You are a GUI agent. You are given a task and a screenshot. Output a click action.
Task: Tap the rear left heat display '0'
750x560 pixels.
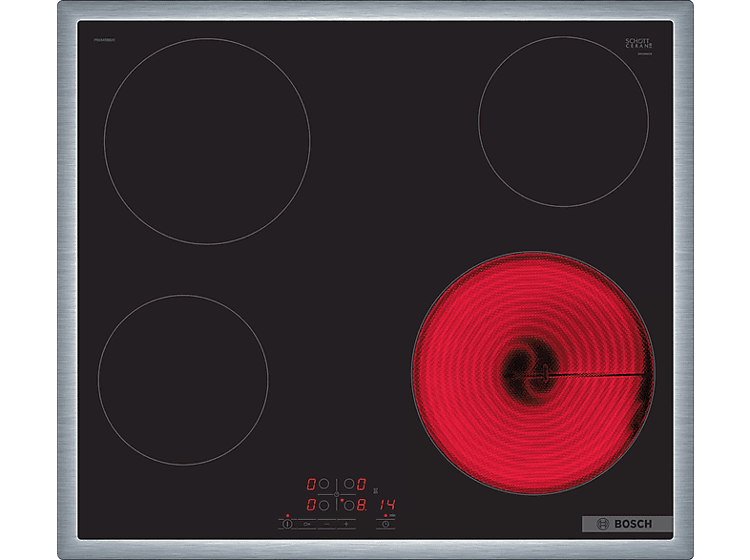311,484
